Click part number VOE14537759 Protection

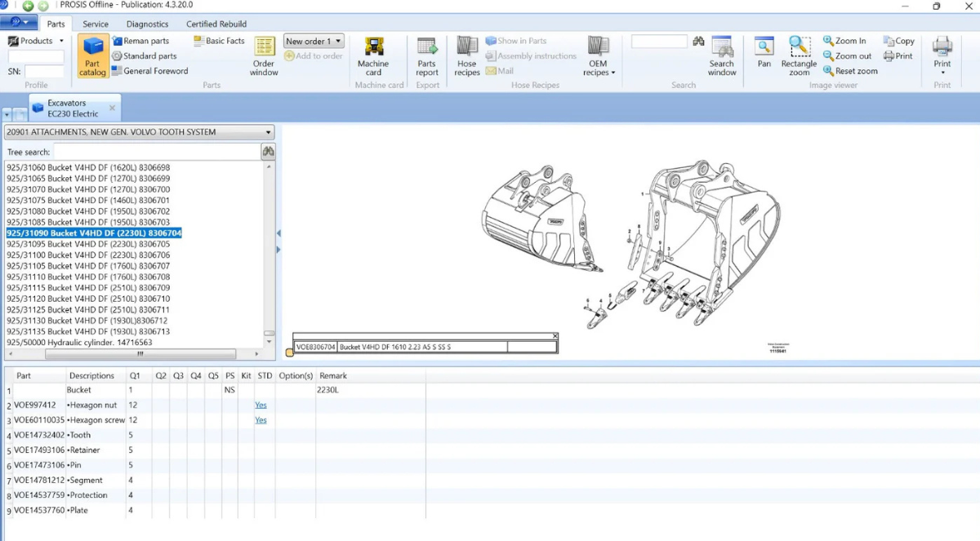click(x=39, y=495)
